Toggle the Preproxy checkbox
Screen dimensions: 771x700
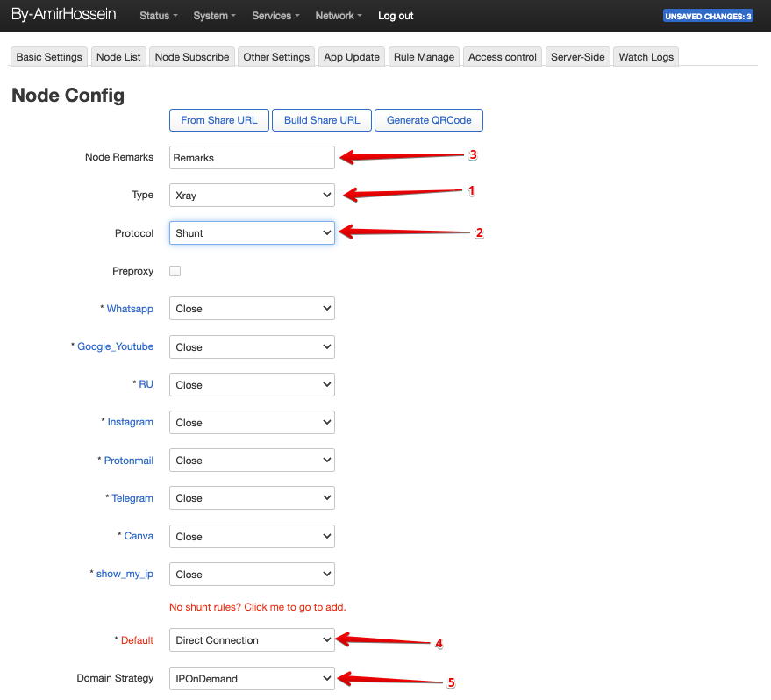point(175,271)
